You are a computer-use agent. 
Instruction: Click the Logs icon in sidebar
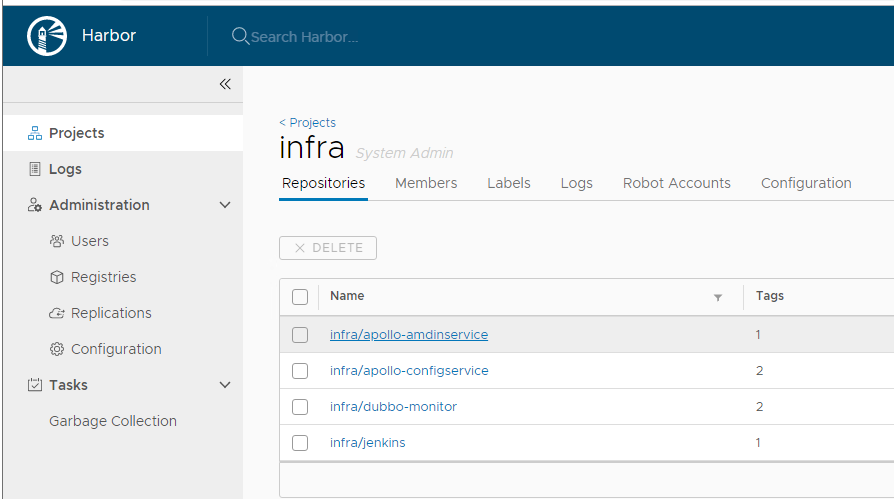[34, 169]
